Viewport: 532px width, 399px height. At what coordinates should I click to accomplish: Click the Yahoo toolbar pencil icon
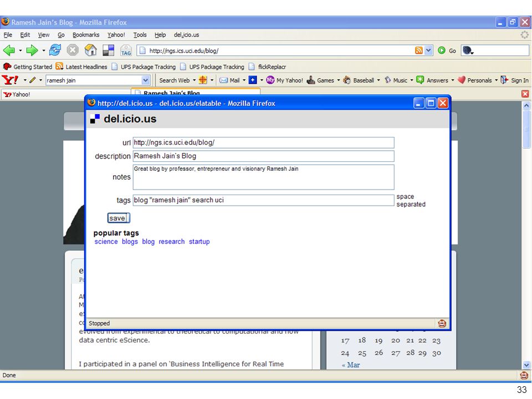33,80
